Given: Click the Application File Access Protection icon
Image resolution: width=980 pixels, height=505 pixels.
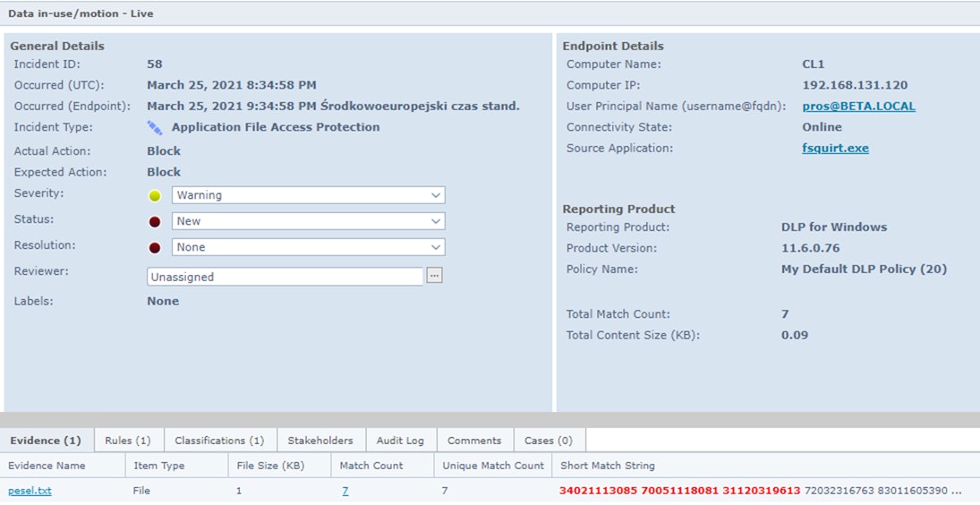Looking at the screenshot, I should coord(155,128).
